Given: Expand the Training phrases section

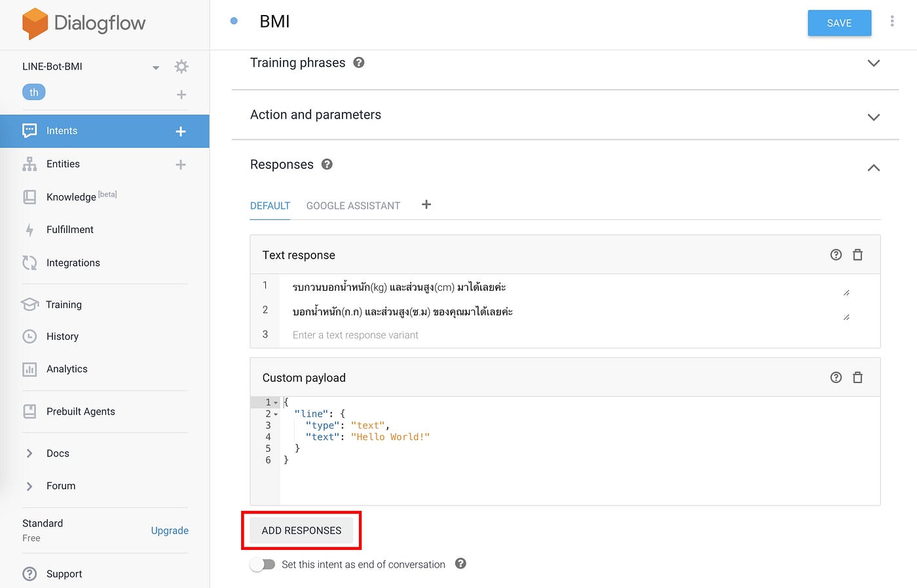Looking at the screenshot, I should coord(874,63).
